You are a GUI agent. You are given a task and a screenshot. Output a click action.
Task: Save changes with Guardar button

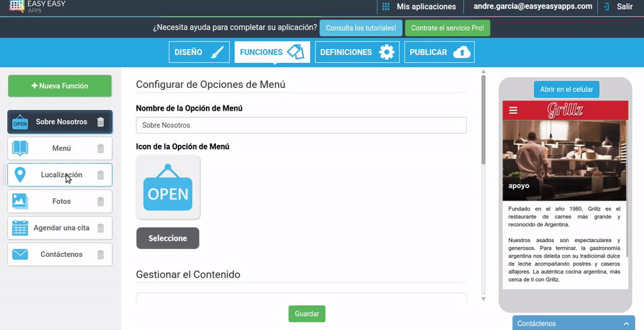tap(307, 314)
